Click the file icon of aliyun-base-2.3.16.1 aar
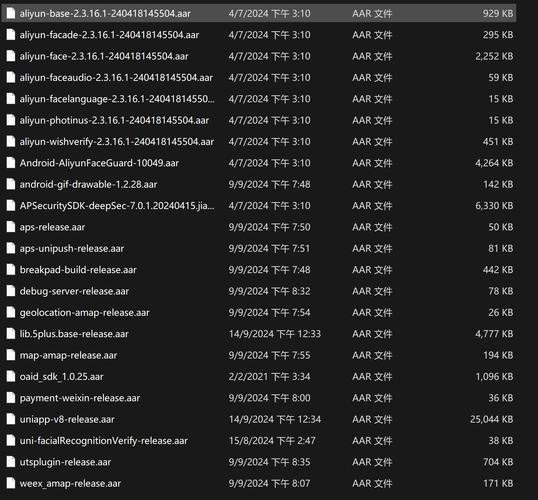Image resolution: width=538 pixels, height=500 pixels. pyautogui.click(x=11, y=13)
